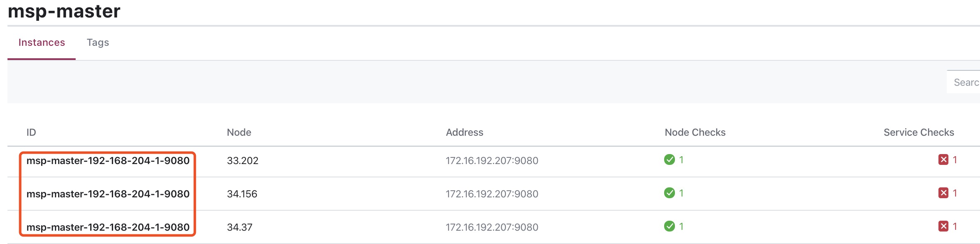980x244 pixels.
Task: Click the Node column header
Action: pyautogui.click(x=239, y=132)
